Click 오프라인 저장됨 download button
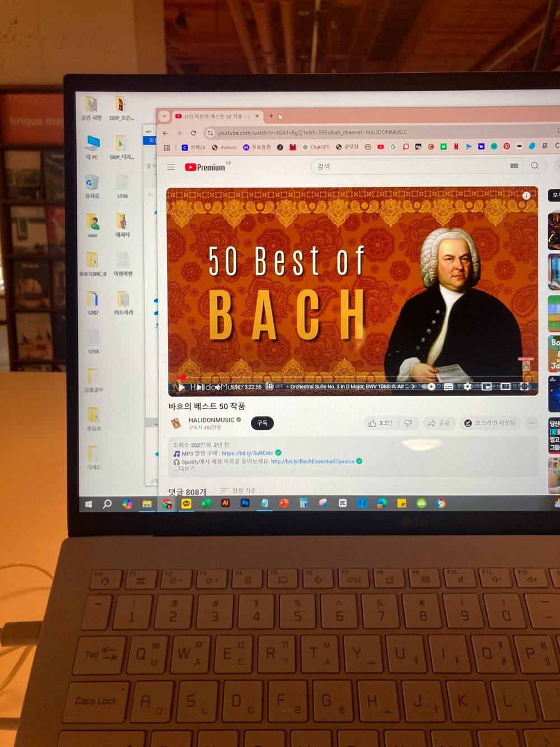This screenshot has height=747, width=560. coord(489,423)
